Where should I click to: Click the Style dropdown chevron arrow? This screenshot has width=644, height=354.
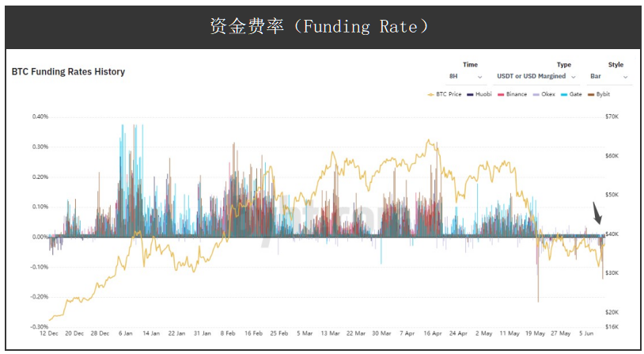(x=625, y=78)
